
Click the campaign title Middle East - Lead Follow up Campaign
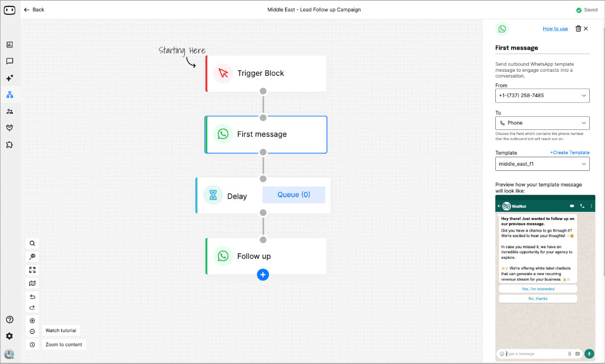(x=314, y=10)
